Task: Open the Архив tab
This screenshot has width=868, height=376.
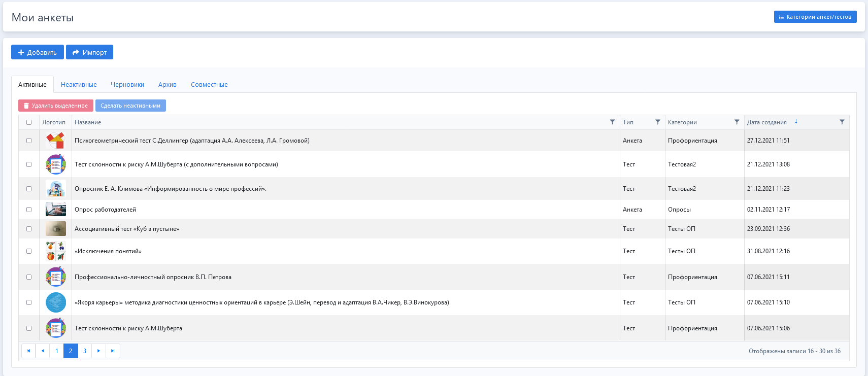Action: pos(167,85)
